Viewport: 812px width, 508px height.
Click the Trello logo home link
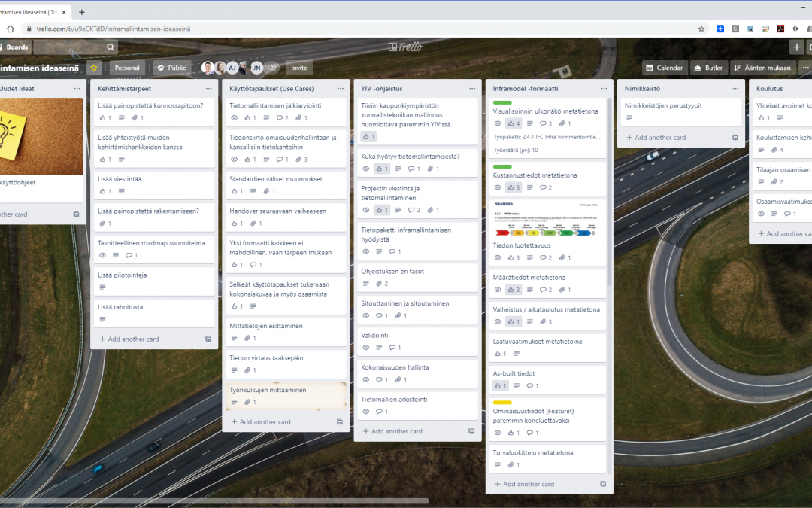pos(405,47)
